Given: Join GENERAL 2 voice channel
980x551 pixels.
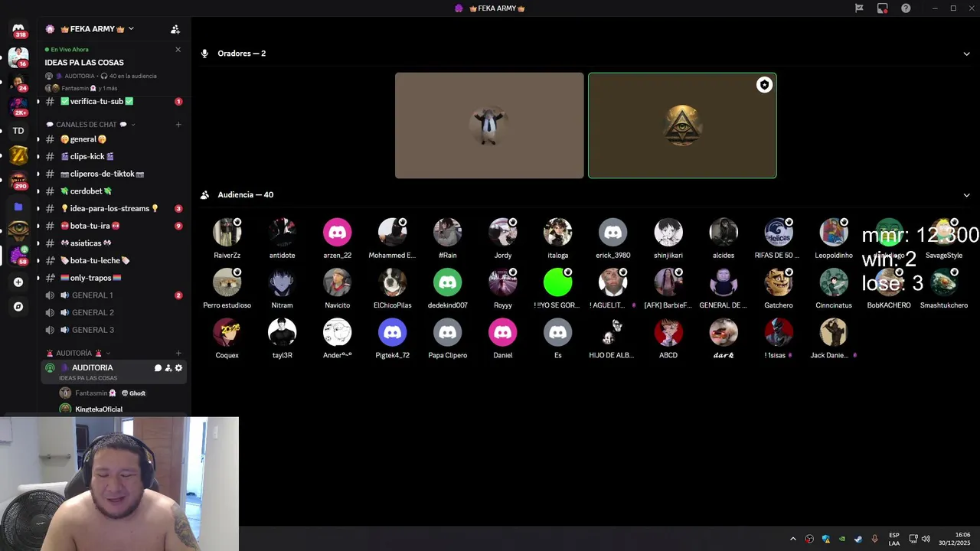Looking at the screenshot, I should coord(113,312).
